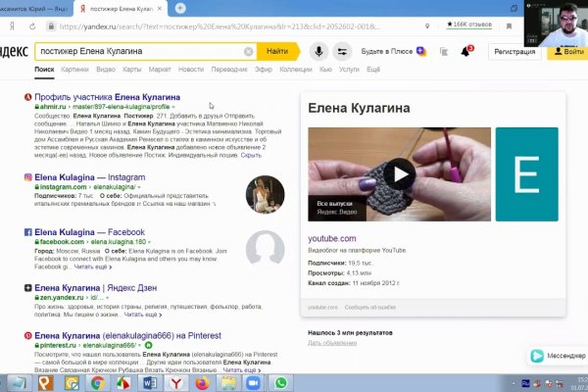Open search settings filter icon
This screenshot has height=392, width=588.
pyautogui.click(x=342, y=51)
